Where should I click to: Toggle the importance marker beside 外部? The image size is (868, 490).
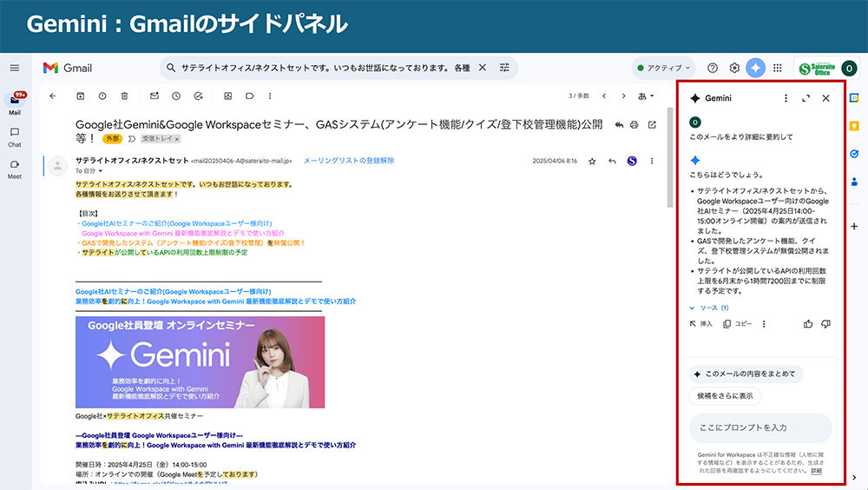pos(132,139)
